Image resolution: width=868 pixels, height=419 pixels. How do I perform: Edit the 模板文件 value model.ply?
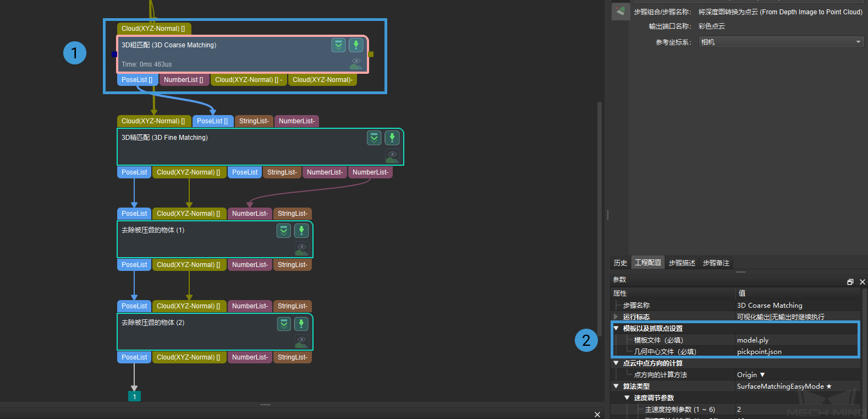click(796, 340)
